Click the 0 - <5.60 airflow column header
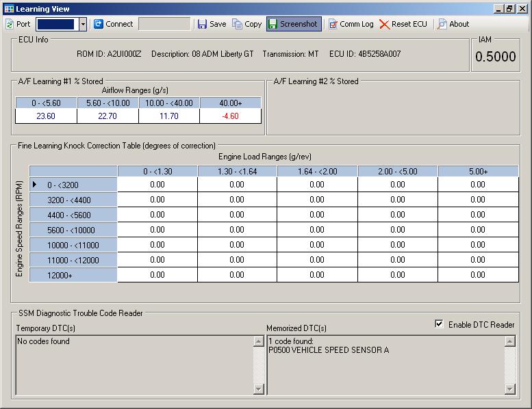Screen dimensions: 532x409 coord(46,103)
